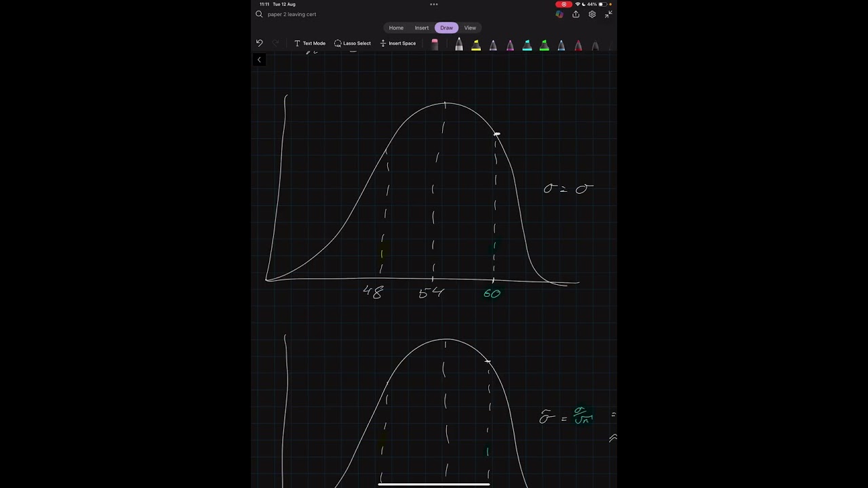868x488 pixels.
Task: Select the light blue pen
Action: [x=561, y=45]
